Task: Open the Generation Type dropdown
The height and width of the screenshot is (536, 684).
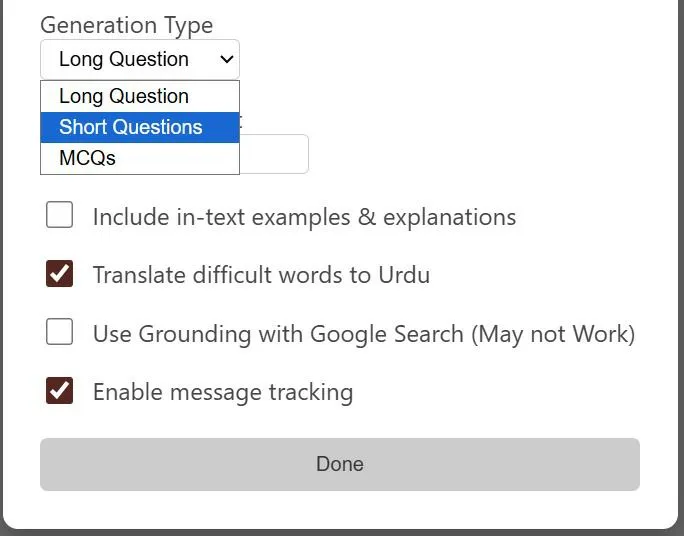Action: click(x=139, y=59)
